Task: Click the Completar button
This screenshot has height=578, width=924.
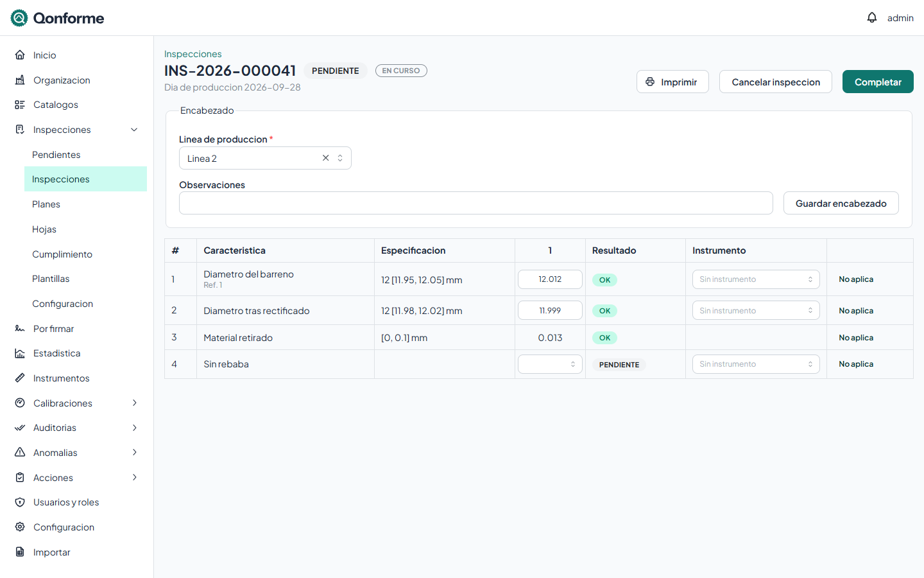Action: (x=878, y=82)
